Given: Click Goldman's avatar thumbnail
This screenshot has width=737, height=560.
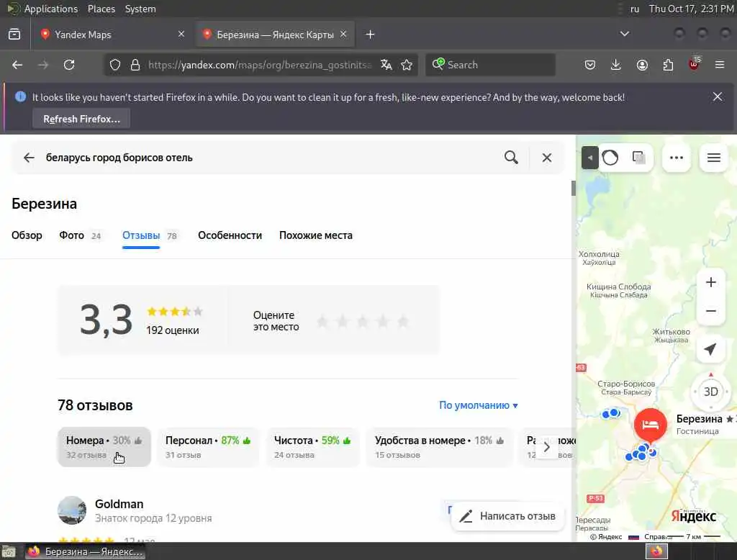Looking at the screenshot, I should tap(72, 510).
